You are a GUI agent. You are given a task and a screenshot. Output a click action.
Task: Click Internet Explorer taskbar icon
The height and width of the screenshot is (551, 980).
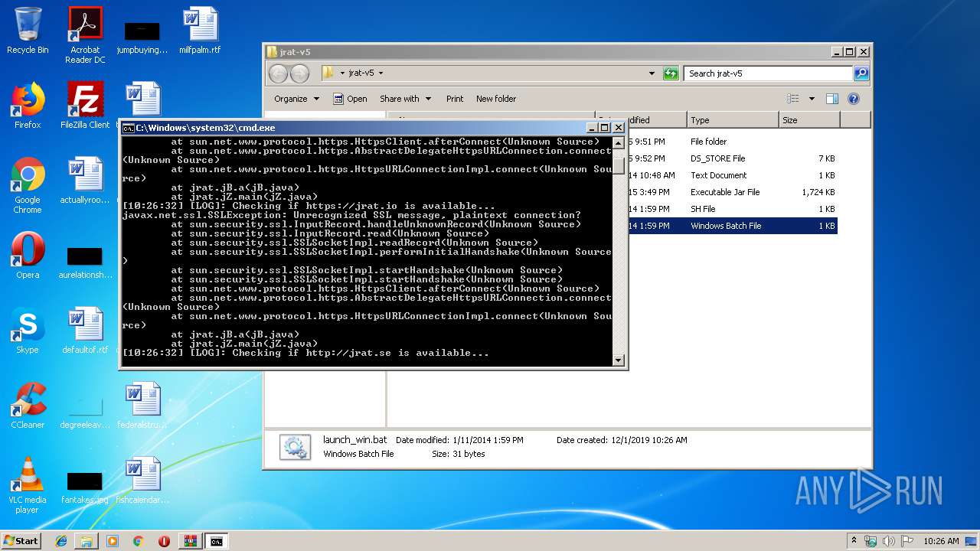pyautogui.click(x=61, y=541)
